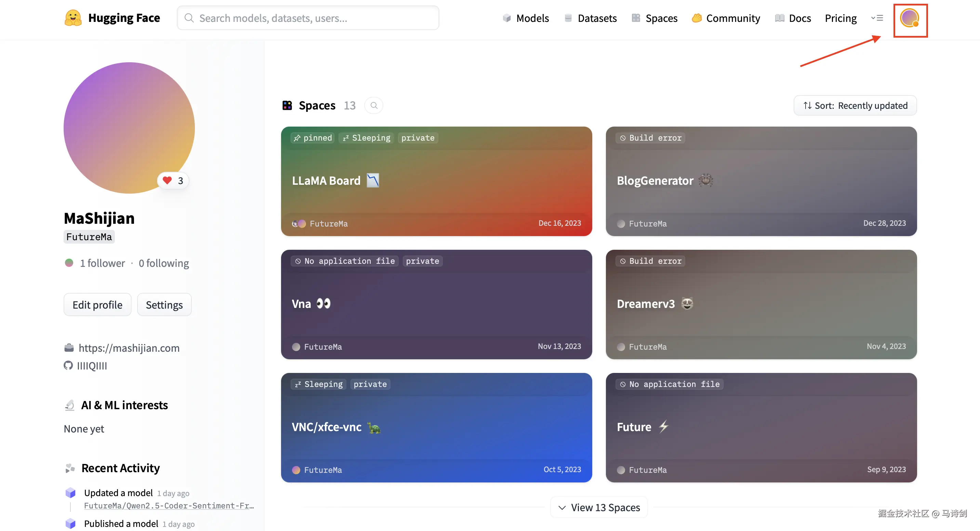Click the GitHub icon beside IIIIQIIII
Screen dimensions: 980x531
68,365
